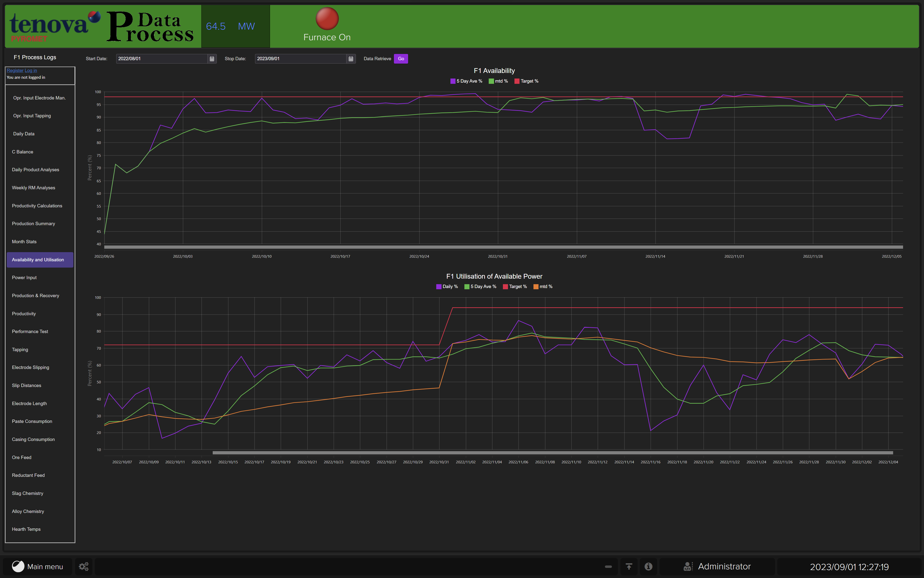
Task: Toggle mtd % series in Availability legend
Action: pyautogui.click(x=498, y=81)
